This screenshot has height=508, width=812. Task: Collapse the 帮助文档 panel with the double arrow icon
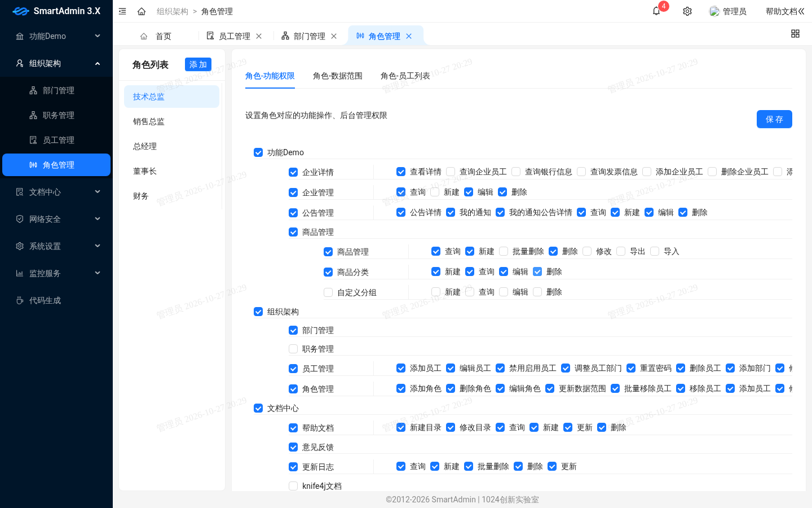pos(801,11)
